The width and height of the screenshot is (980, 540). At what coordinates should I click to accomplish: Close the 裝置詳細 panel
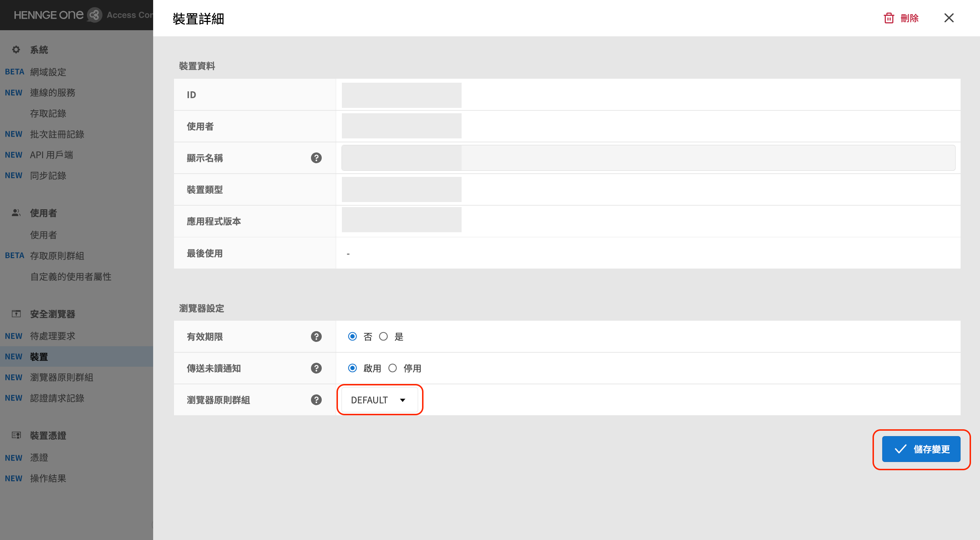(x=949, y=18)
